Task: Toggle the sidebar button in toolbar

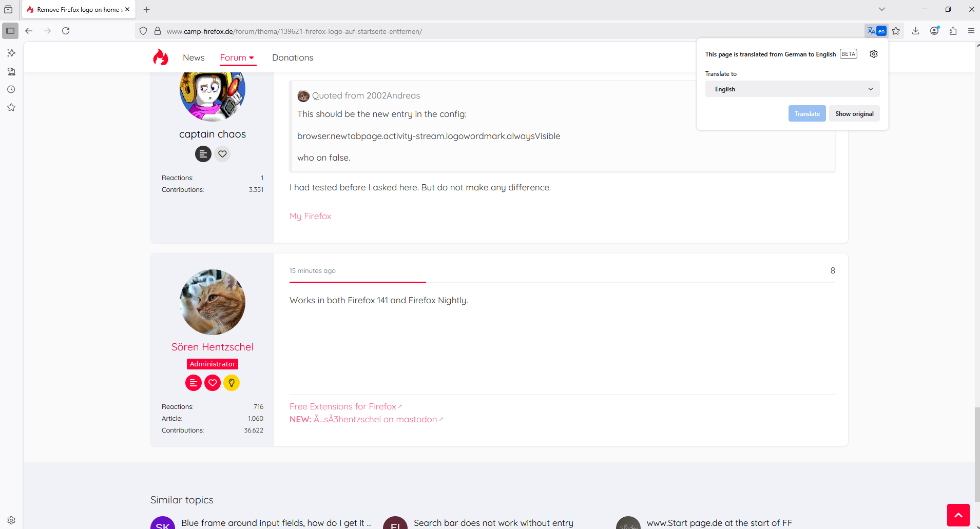Action: tap(10, 31)
